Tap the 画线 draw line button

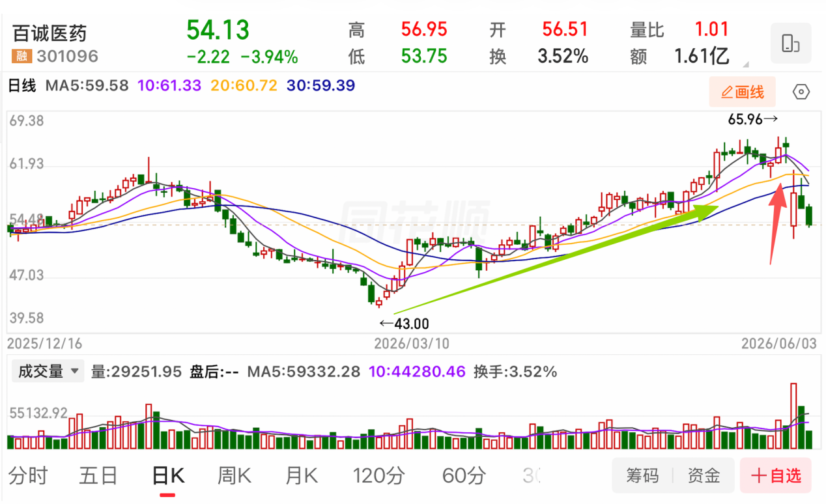pyautogui.click(x=743, y=92)
